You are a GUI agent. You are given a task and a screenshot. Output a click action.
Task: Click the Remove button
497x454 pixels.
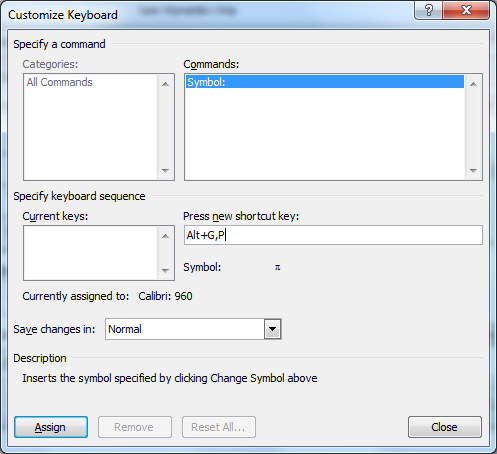tap(135, 427)
